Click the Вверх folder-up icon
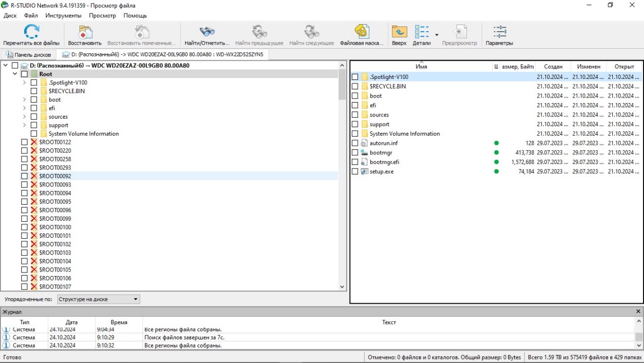The width and height of the screenshot is (644, 363). [x=399, y=32]
